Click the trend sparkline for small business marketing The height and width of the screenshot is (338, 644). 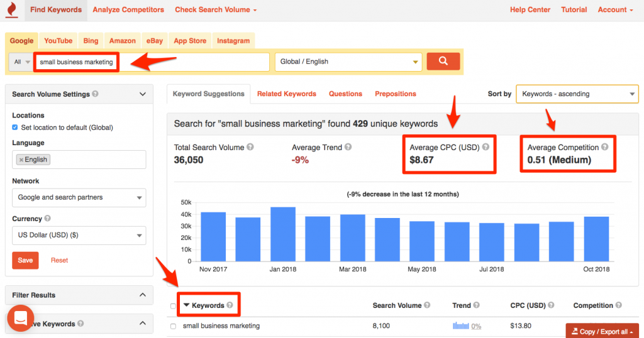460,326
